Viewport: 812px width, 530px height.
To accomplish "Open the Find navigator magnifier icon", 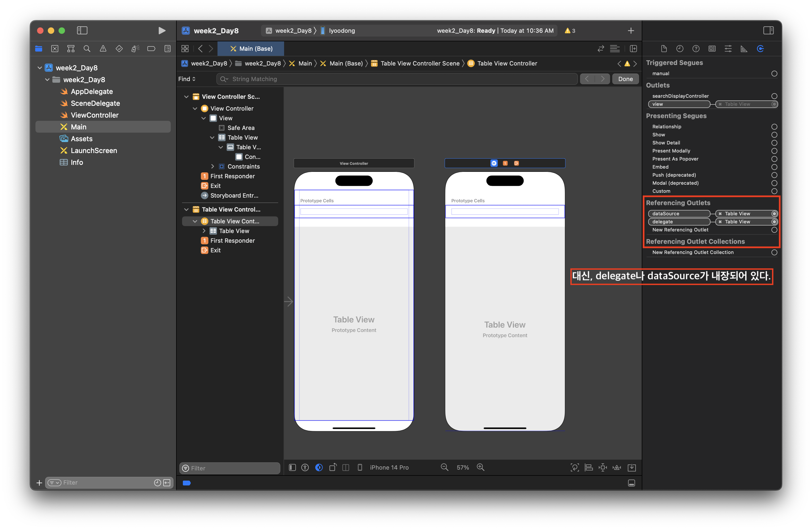I will pos(87,49).
